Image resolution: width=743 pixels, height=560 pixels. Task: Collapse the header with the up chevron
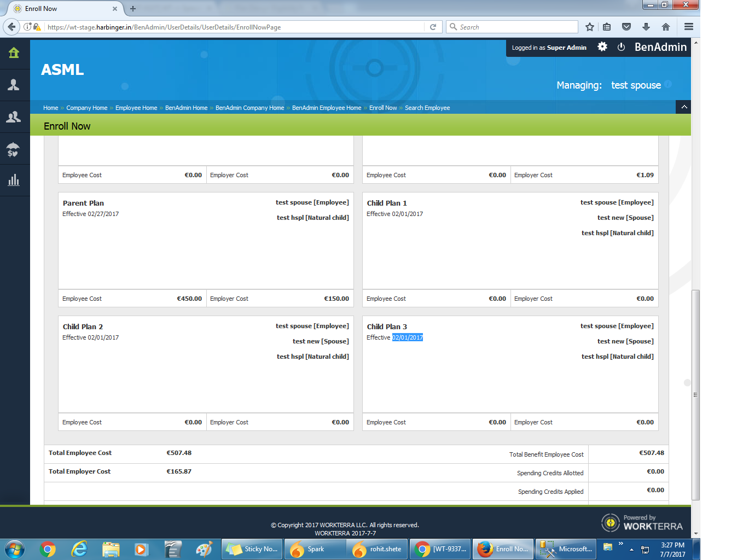(x=683, y=107)
